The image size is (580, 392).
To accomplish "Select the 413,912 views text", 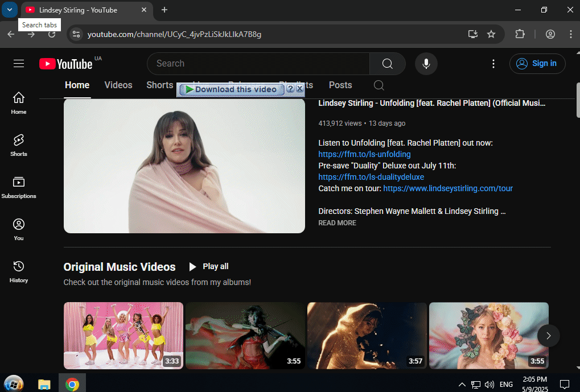I will 340,123.
